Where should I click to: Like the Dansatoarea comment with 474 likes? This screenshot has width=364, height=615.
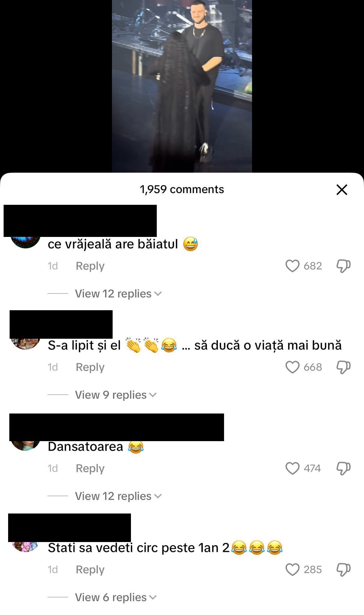click(x=293, y=468)
